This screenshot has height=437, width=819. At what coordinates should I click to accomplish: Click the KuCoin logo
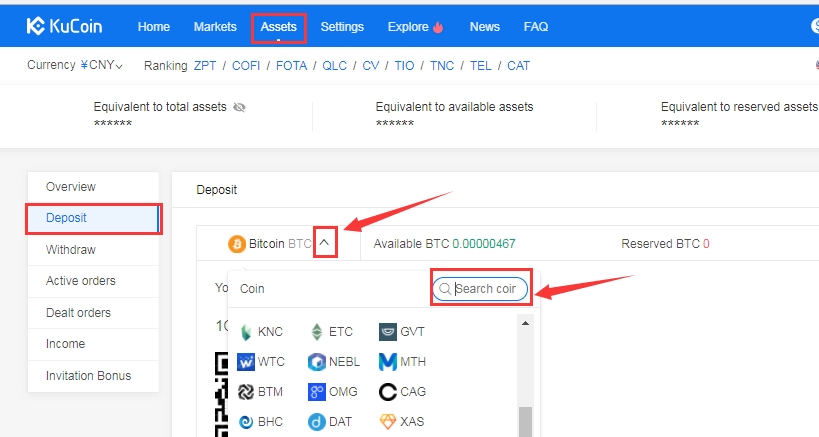point(64,26)
